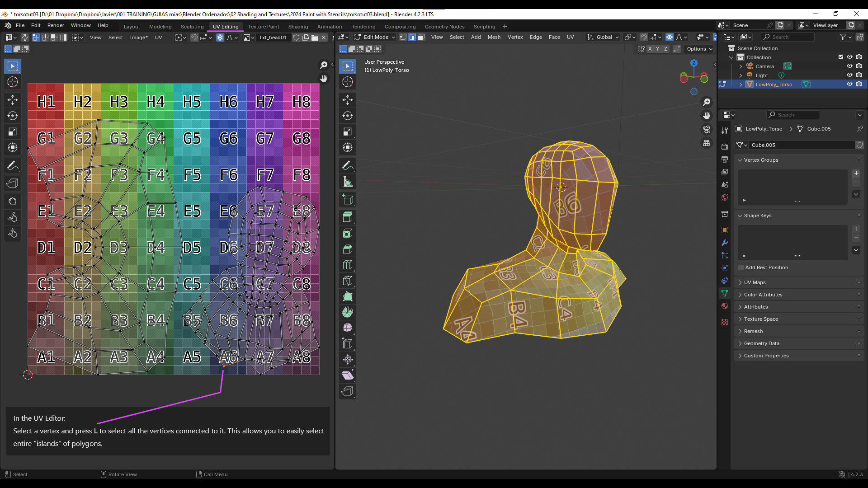
Task: Open the Image* menu in UV editor
Action: coord(138,38)
